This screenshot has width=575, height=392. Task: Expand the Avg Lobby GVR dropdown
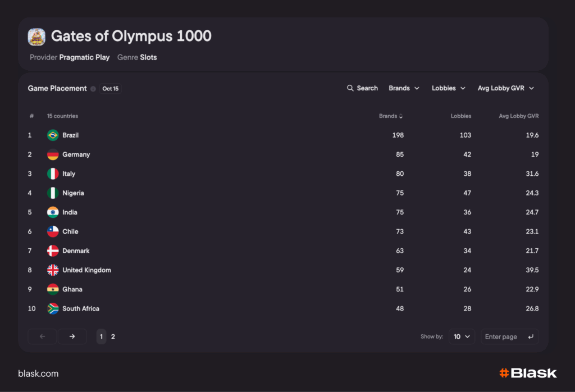[x=505, y=88]
